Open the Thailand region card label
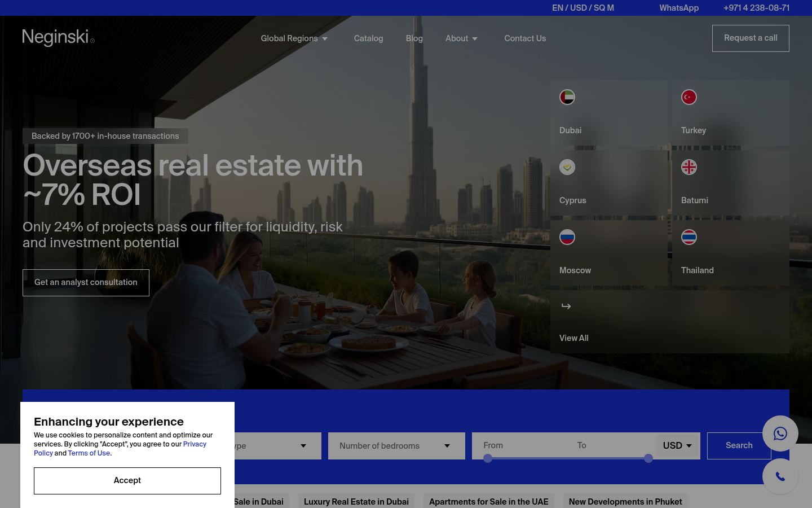The width and height of the screenshot is (812, 508). (x=698, y=270)
